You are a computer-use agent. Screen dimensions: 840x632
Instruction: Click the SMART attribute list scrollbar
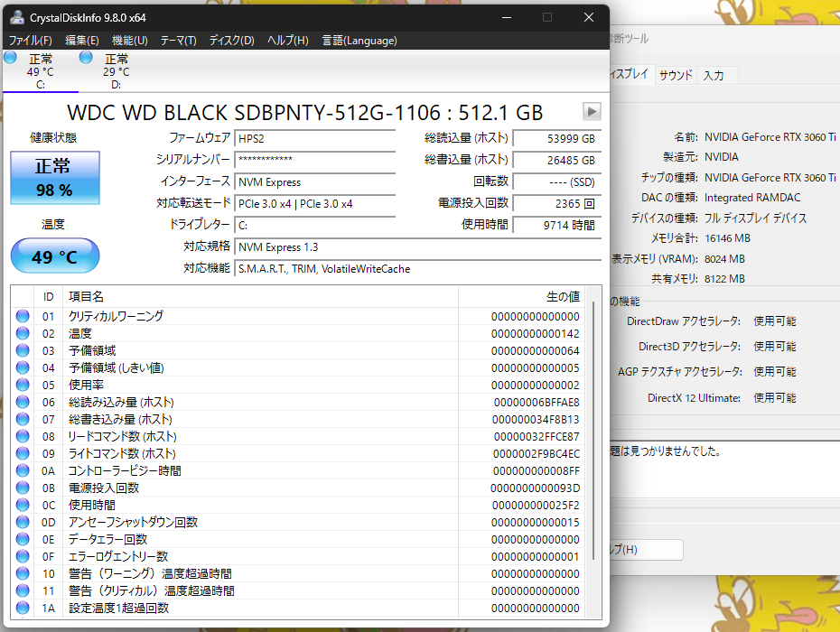click(593, 431)
